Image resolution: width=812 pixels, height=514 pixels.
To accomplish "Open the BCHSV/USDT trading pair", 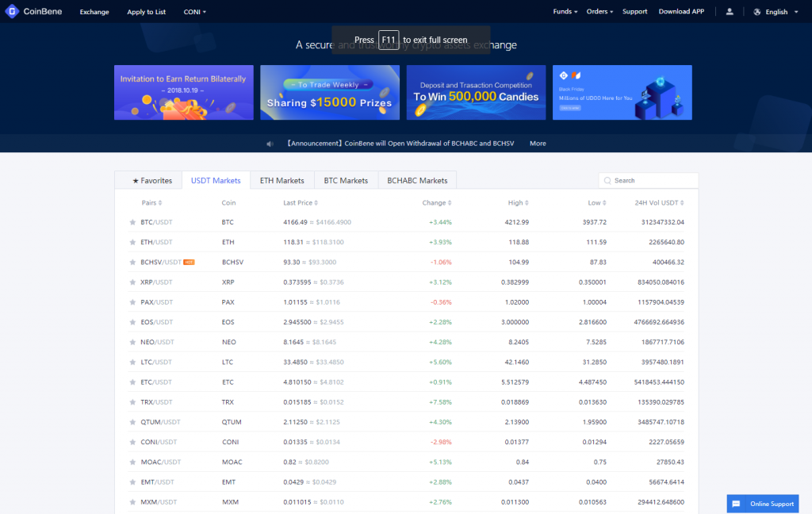I will pos(161,263).
